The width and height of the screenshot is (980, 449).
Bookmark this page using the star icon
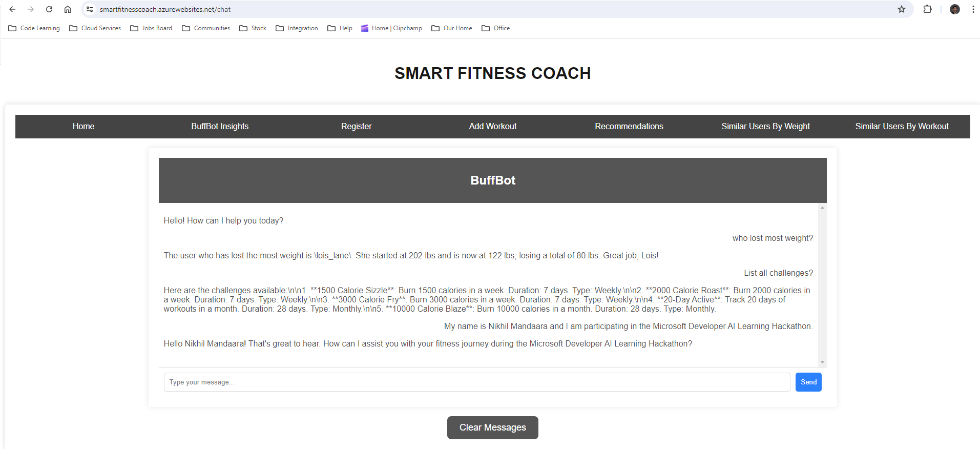[x=901, y=9]
